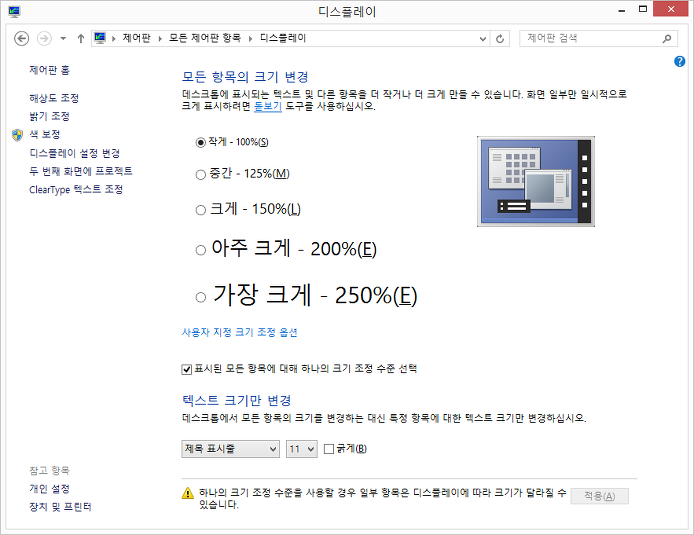This screenshot has width=694, height=535.
Task: Select 모든 제어판 항목 breadcrumb
Action: [205, 38]
